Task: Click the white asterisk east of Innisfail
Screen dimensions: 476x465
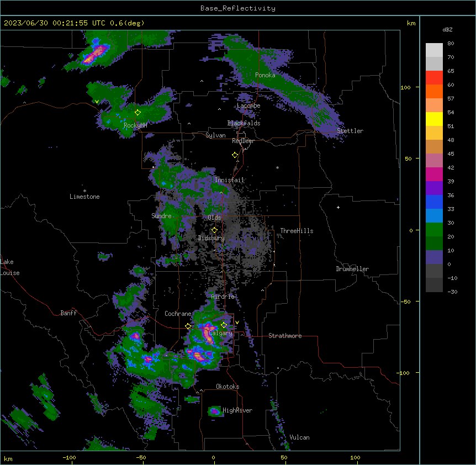Action: [277, 168]
